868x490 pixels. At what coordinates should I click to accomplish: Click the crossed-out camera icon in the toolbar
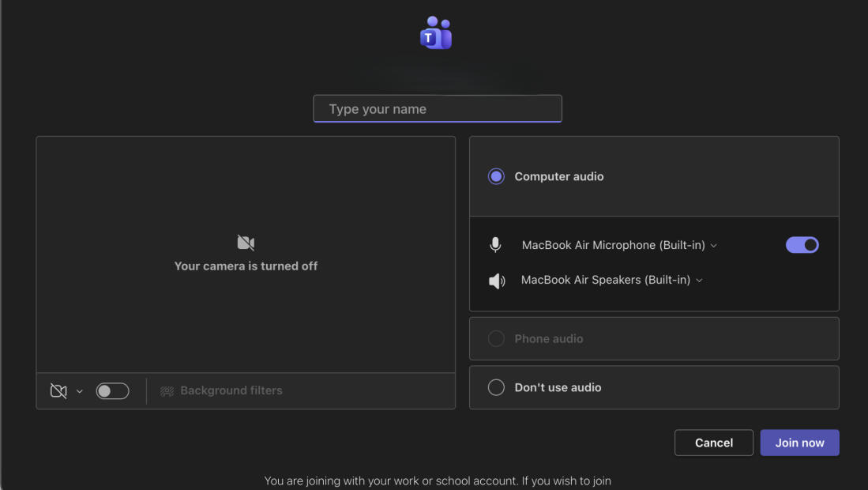point(58,391)
